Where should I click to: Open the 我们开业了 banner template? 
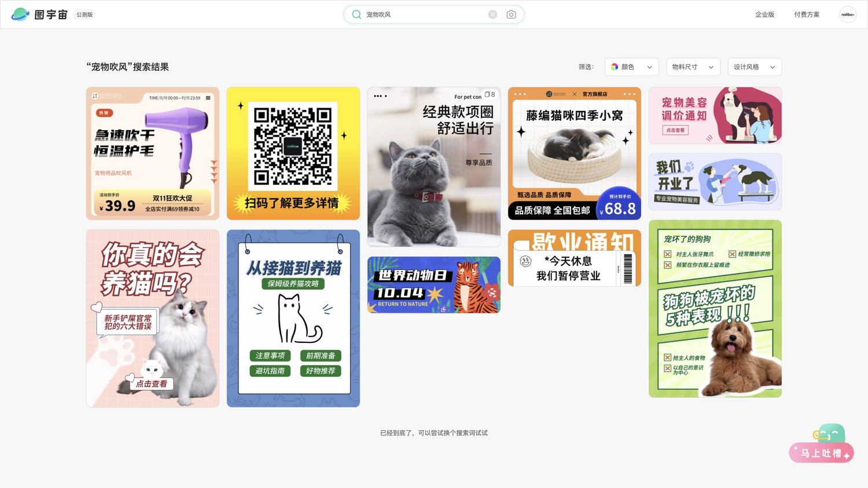click(x=715, y=182)
